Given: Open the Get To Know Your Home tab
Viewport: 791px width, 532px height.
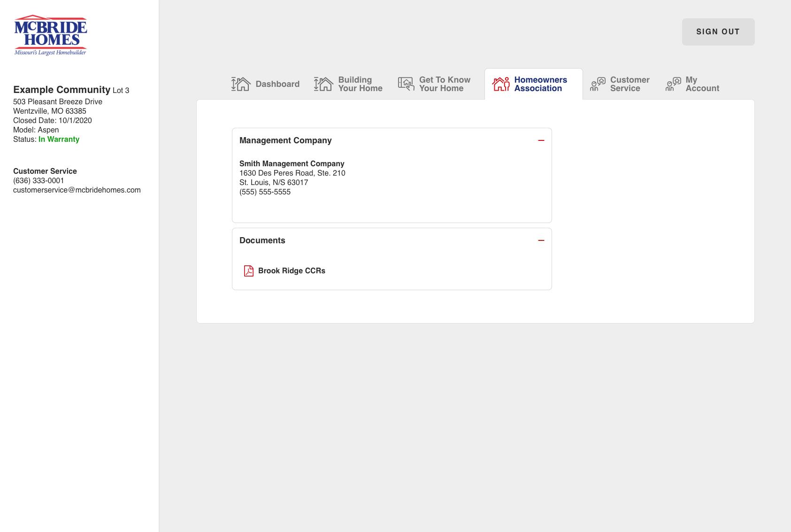Looking at the screenshot, I should click(445, 84).
